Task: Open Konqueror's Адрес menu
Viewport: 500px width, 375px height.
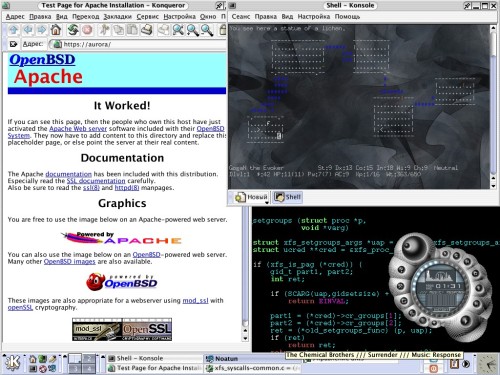Action: coord(15,17)
